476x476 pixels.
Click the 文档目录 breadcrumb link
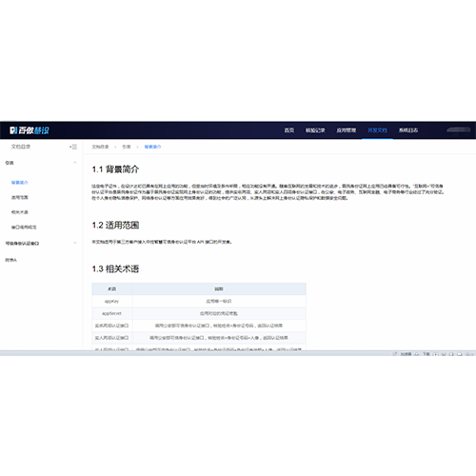tap(100, 147)
